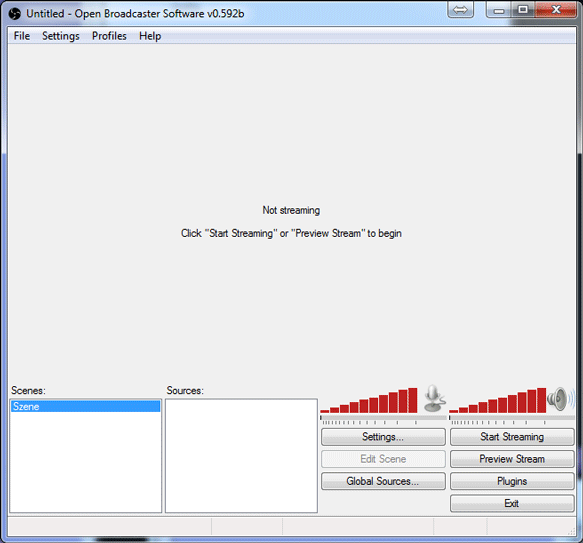583x543 pixels.
Task: Open the Profiles menu
Action: click(109, 36)
